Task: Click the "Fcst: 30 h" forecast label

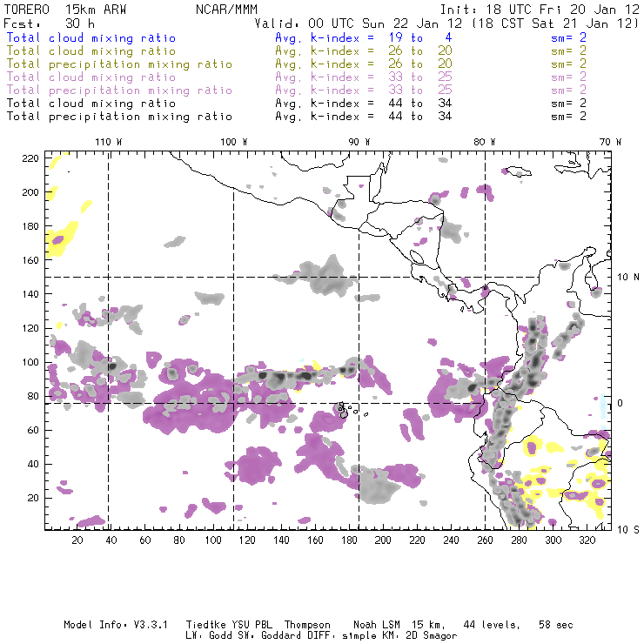Action: pyautogui.click(x=49, y=23)
